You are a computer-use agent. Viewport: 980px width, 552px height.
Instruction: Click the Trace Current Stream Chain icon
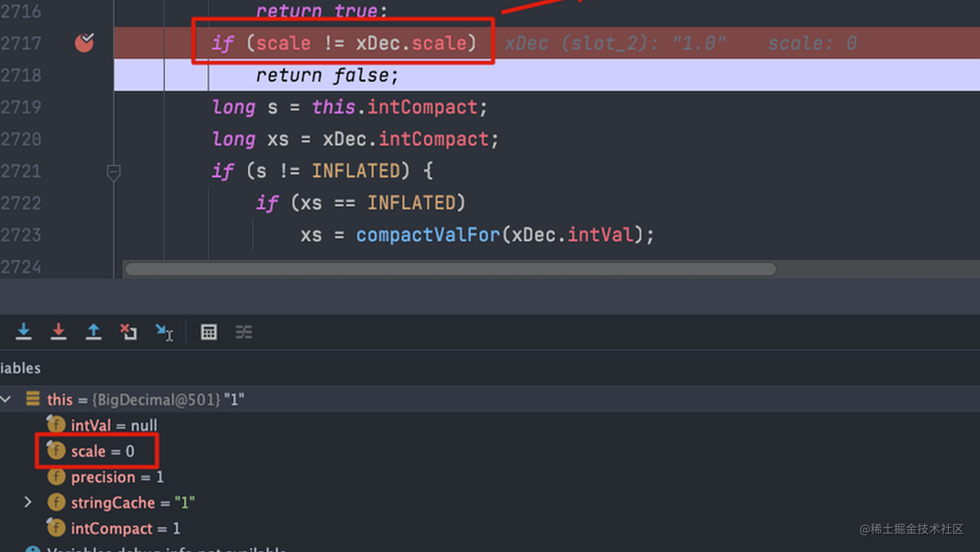pyautogui.click(x=244, y=332)
